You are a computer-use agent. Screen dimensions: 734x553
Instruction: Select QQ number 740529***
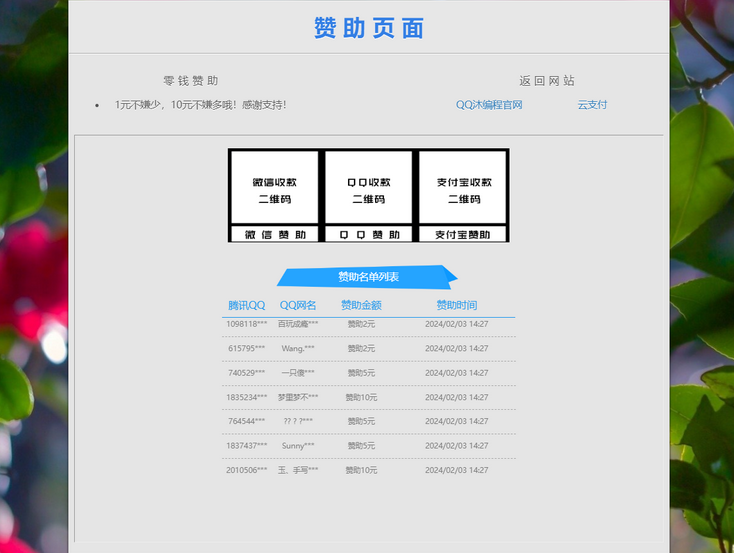click(247, 373)
